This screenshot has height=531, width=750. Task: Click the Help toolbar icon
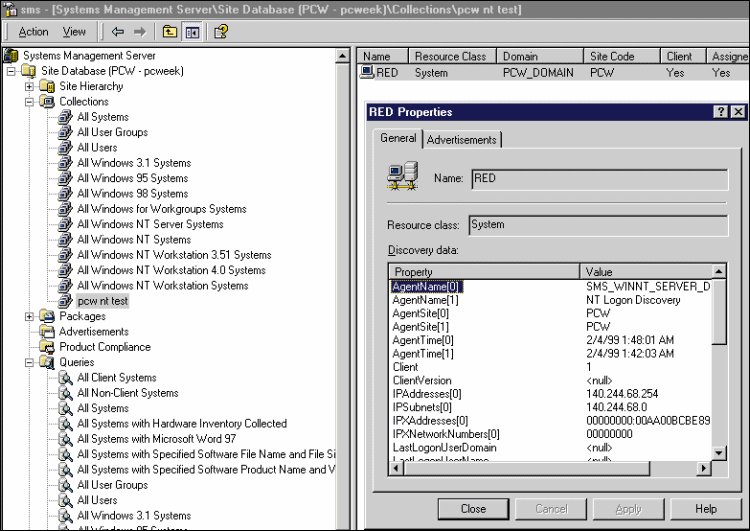pos(221,32)
